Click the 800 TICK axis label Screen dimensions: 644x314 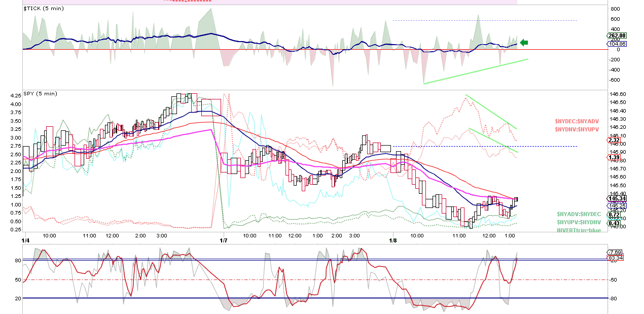pyautogui.click(x=615, y=9)
